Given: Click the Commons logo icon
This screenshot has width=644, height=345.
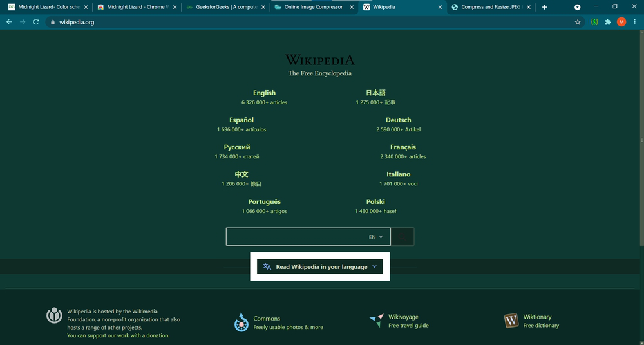Looking at the screenshot, I should 241,322.
